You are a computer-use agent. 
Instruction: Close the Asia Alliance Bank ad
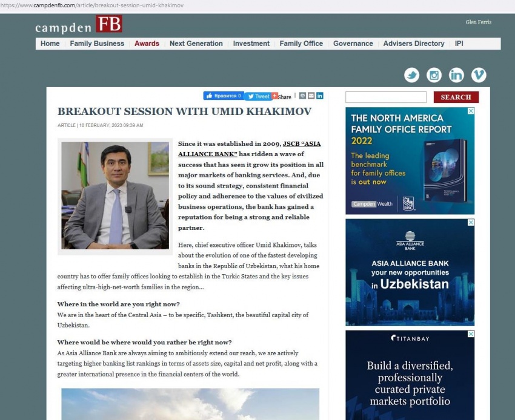(x=471, y=223)
